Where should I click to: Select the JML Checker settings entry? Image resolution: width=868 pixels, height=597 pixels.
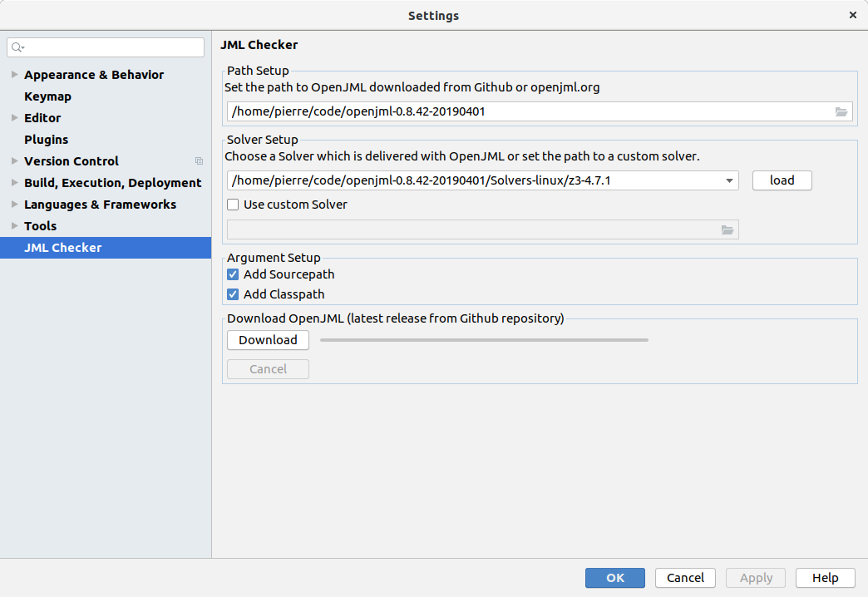(x=106, y=248)
